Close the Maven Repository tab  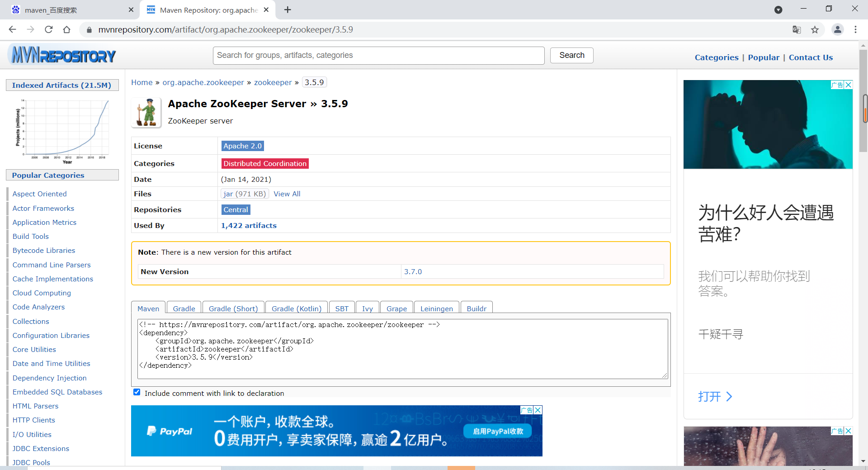(266, 9)
